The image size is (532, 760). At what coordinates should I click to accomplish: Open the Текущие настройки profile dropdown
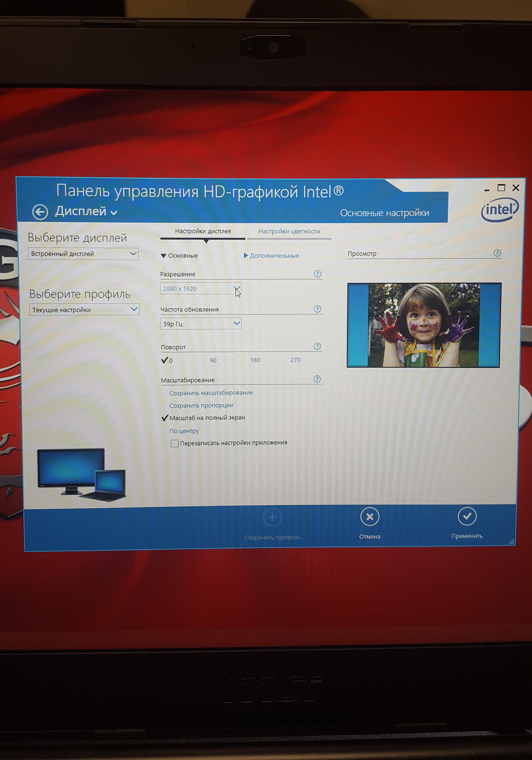click(x=84, y=310)
